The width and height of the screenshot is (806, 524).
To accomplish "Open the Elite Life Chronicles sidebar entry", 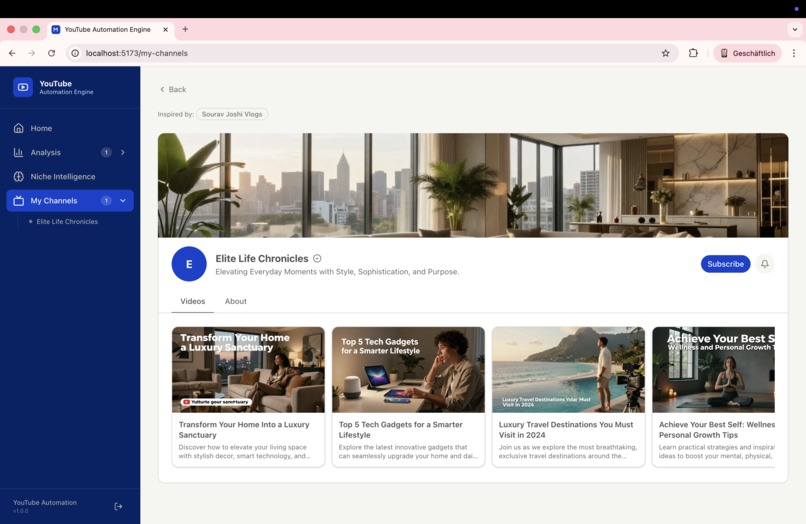I will coord(67,222).
